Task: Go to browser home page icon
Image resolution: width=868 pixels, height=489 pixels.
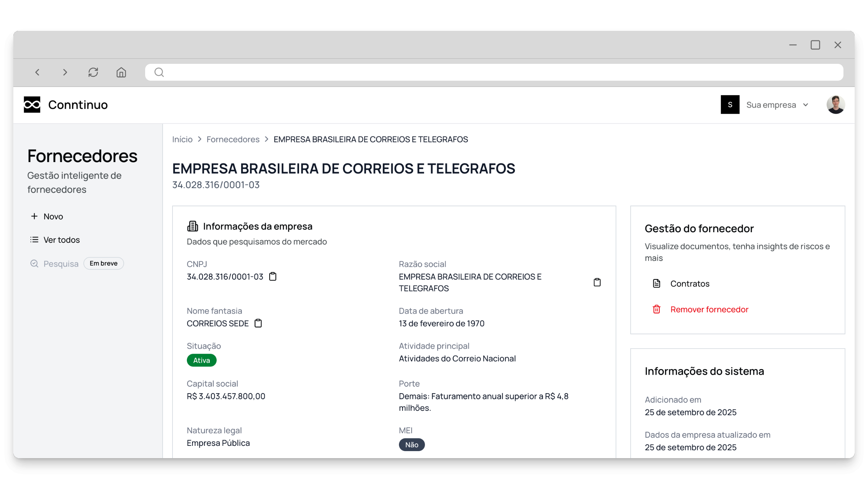Action: (x=121, y=72)
